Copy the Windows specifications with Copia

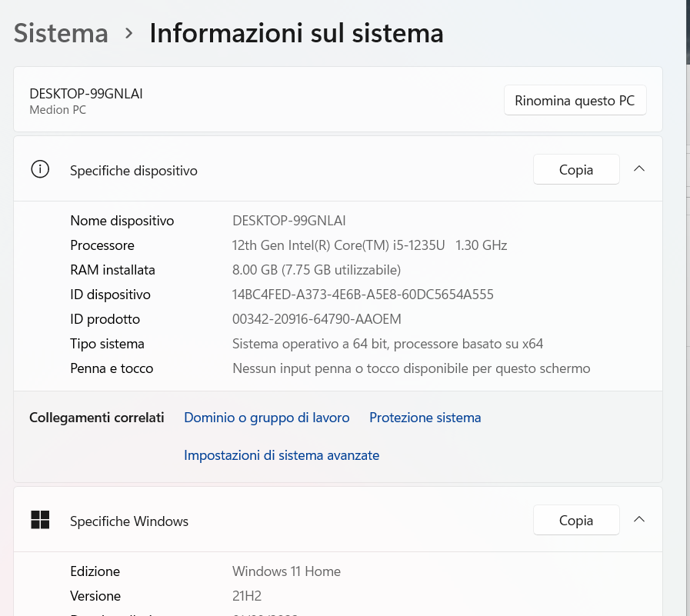[576, 520]
